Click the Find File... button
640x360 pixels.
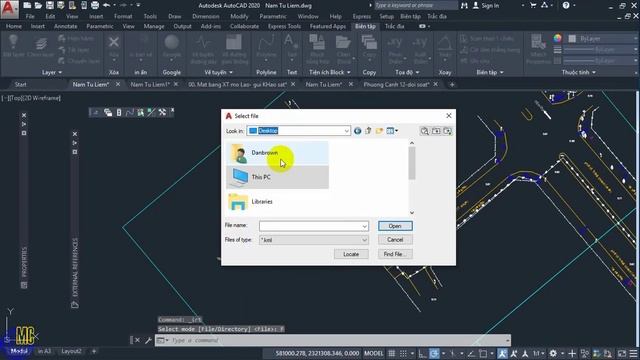[x=395, y=254]
